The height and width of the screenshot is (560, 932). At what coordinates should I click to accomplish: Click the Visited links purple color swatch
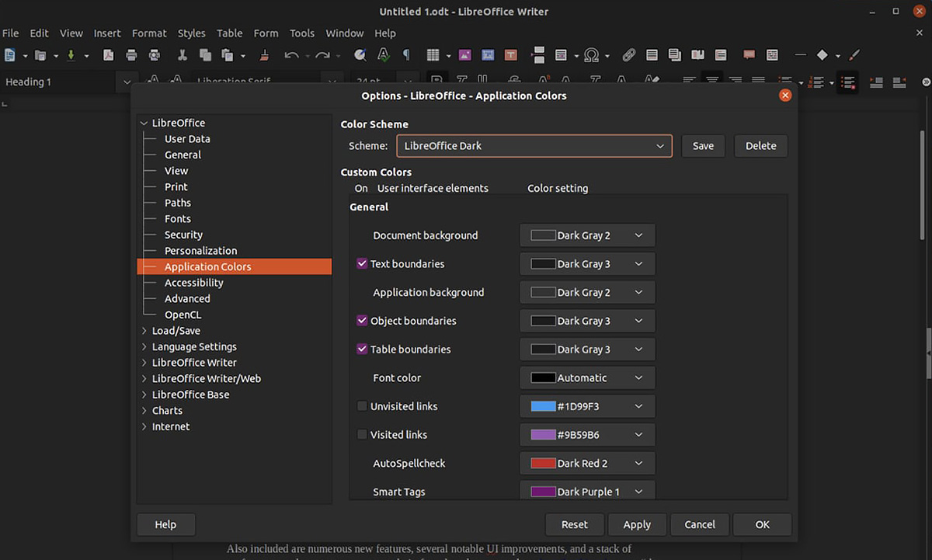point(543,435)
